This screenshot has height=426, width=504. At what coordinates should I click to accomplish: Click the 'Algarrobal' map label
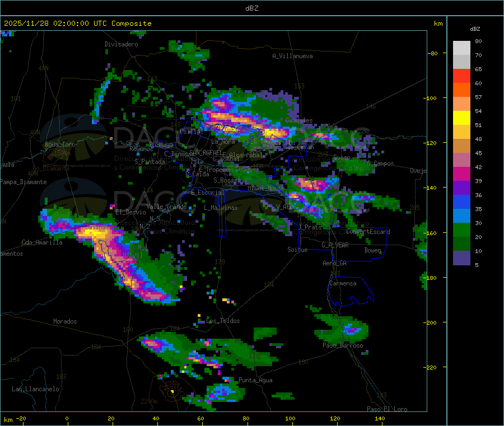click(x=246, y=155)
